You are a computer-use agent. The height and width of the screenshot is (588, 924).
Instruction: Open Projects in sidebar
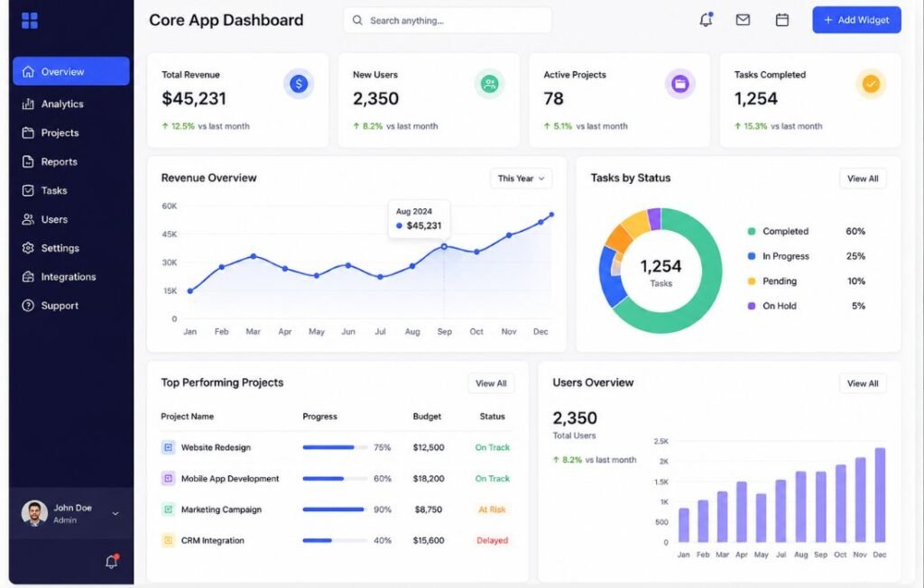point(71,133)
